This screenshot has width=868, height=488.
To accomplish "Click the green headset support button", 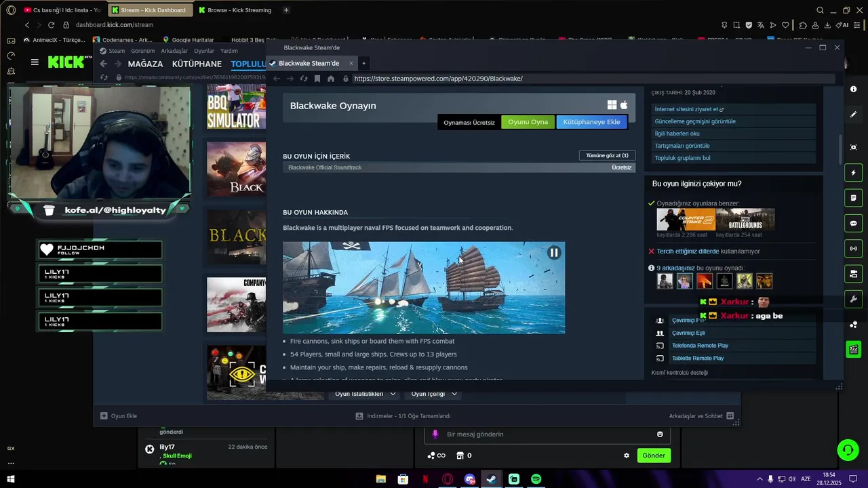I will point(848,449).
